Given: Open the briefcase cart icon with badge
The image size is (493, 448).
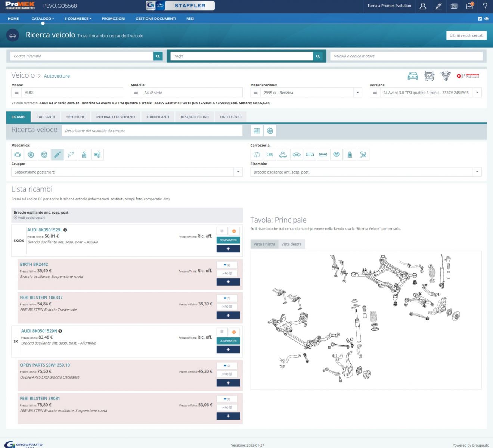Looking at the screenshot, I should tap(470, 6).
